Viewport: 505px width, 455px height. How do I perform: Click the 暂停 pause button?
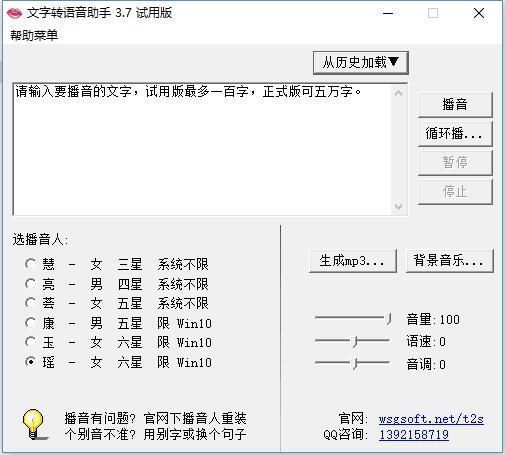pyautogui.click(x=455, y=163)
